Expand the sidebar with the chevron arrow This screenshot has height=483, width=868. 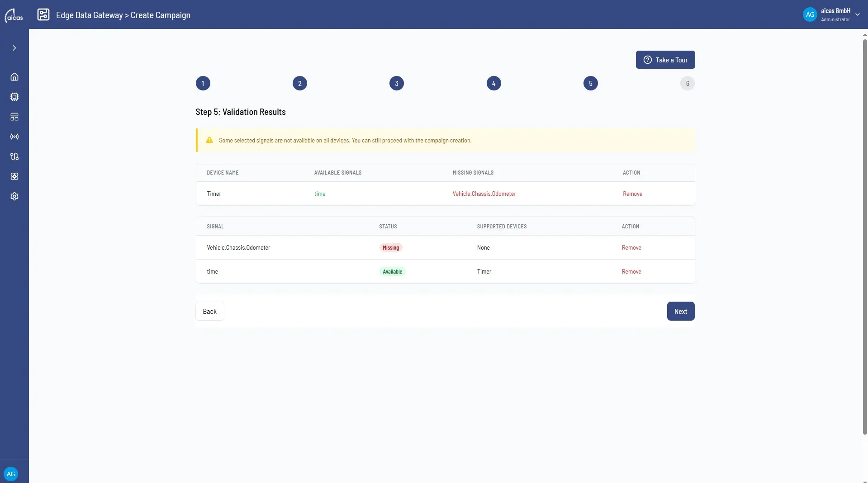pos(14,48)
